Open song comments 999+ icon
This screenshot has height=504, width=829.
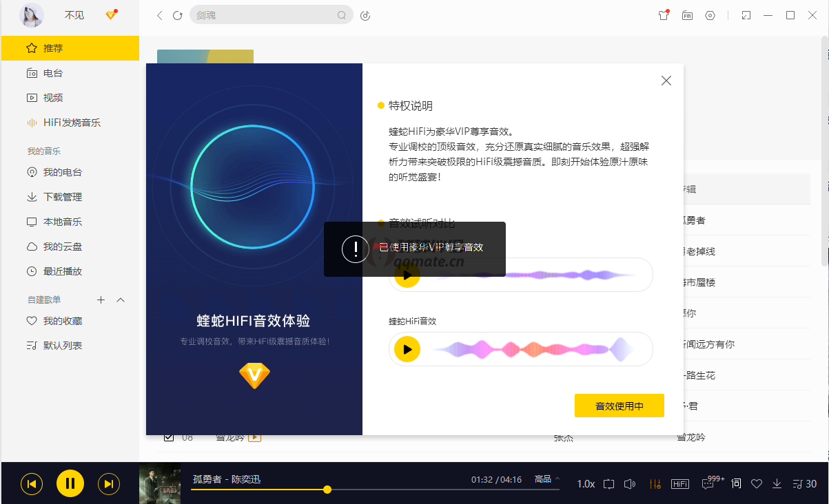tap(708, 484)
